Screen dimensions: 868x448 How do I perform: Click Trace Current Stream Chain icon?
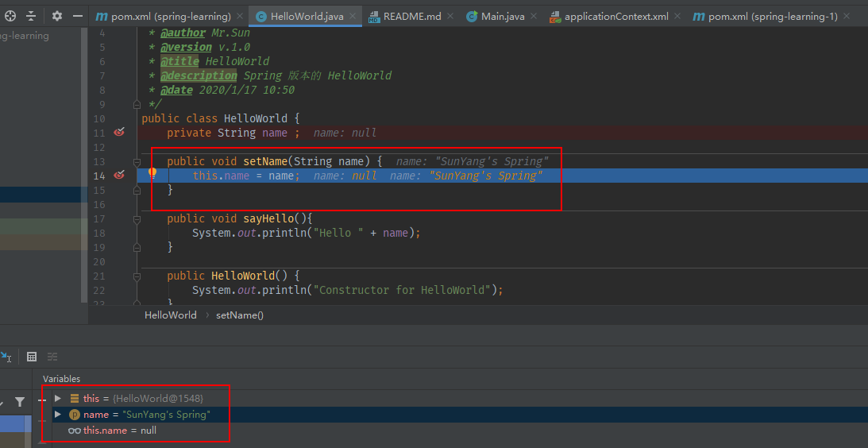[x=52, y=357]
